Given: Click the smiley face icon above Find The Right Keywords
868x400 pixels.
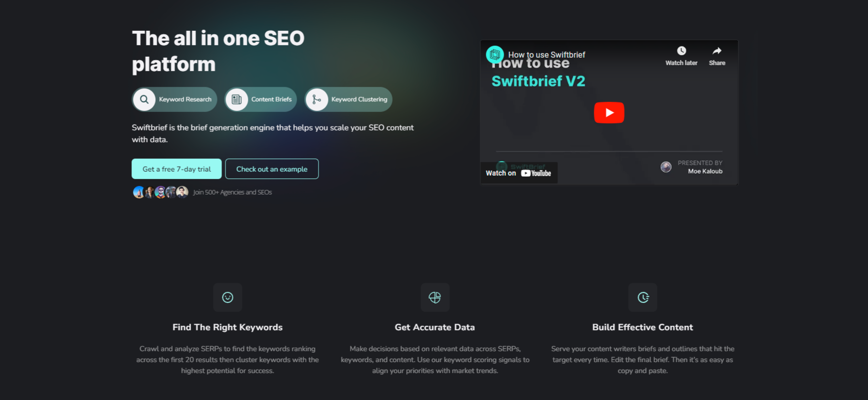Looking at the screenshot, I should click(x=227, y=298).
